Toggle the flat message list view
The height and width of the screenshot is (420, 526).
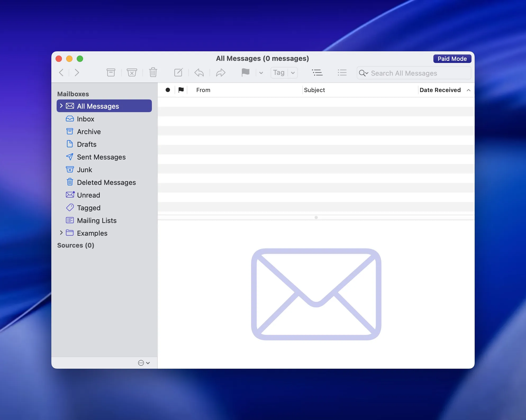click(342, 72)
